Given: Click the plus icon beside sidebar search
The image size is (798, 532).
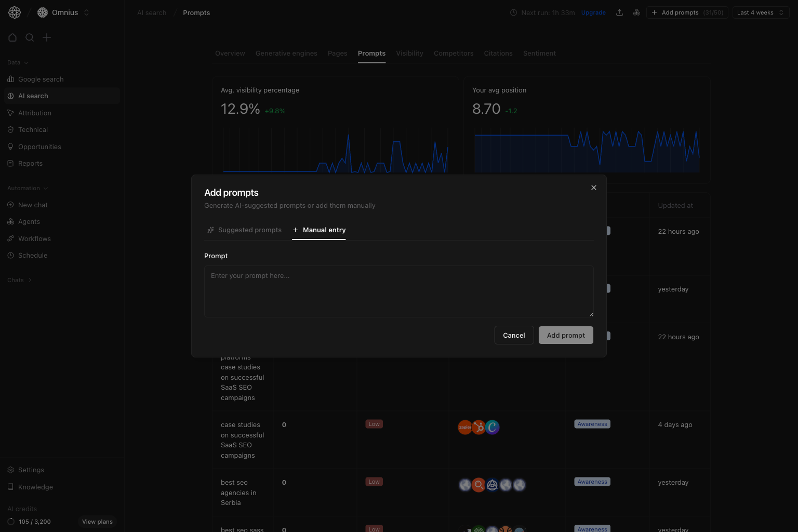Looking at the screenshot, I should [47, 37].
